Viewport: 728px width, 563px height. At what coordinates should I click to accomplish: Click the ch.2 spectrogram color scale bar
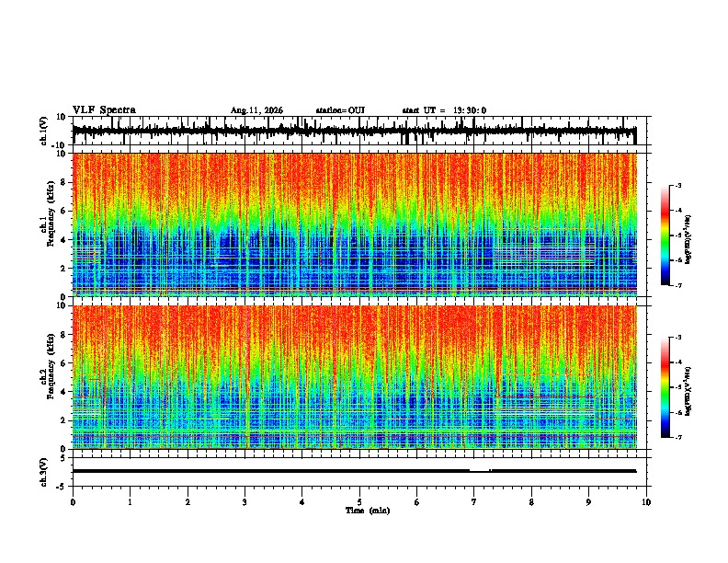[665, 387]
